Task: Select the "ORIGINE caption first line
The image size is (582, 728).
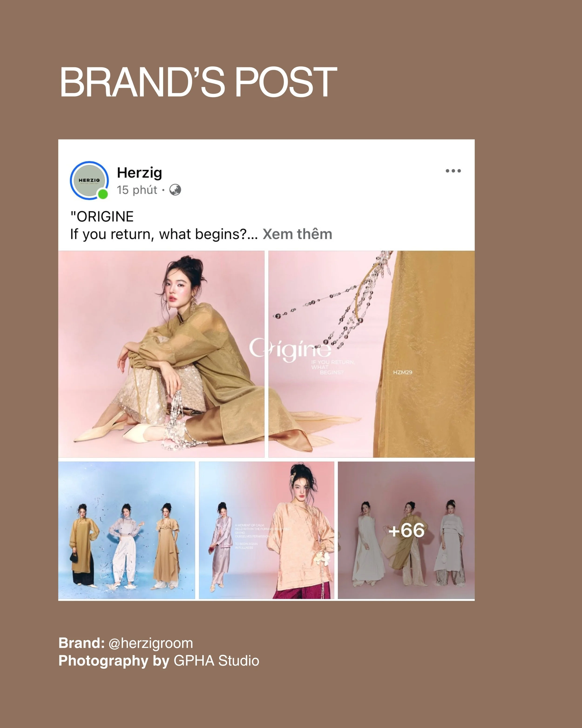Action: click(x=102, y=216)
